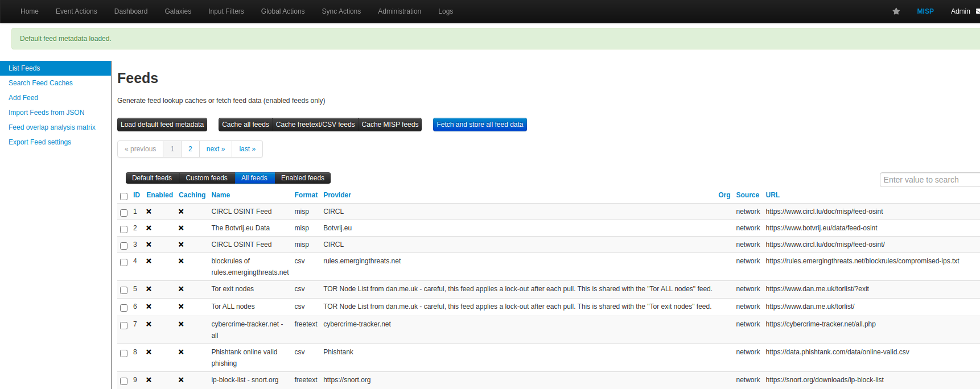Check the box for feed ID 1
The height and width of the screenshot is (389, 980).
(123, 213)
